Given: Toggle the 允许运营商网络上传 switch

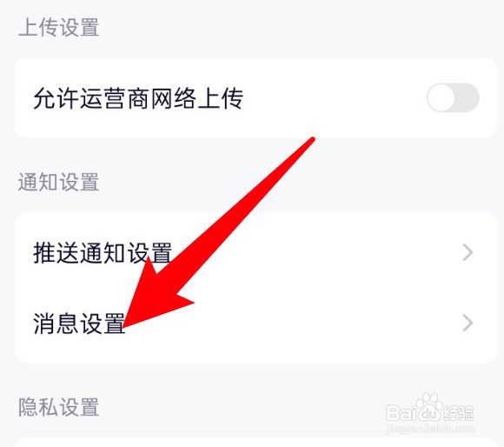Looking at the screenshot, I should point(453,97).
